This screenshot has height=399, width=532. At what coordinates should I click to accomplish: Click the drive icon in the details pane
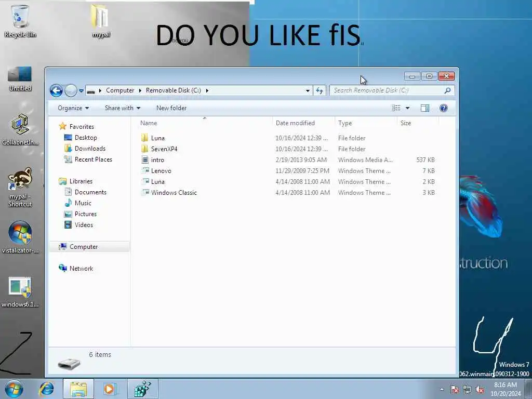tap(69, 364)
